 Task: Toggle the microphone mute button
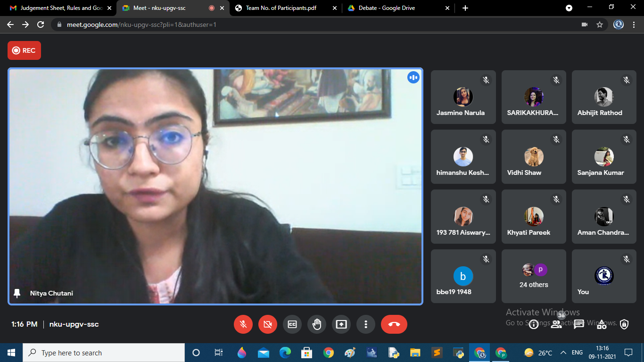pyautogui.click(x=243, y=324)
